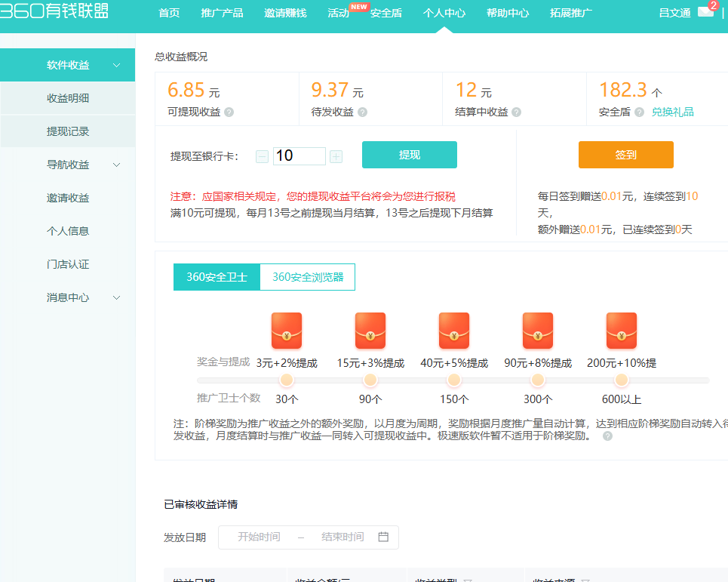Expand the 导航收益 sidebar menu
728x582 pixels.
click(116, 165)
